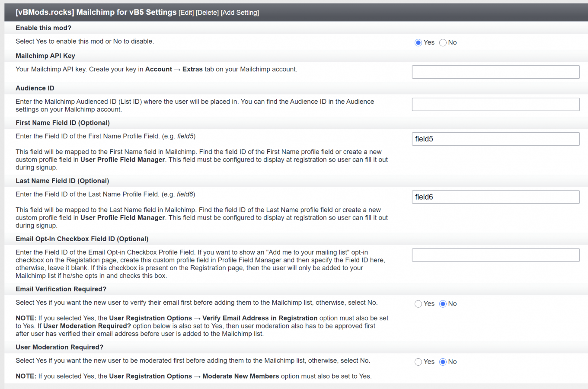Click 'Select Yes to enable this mod' description
Image resolution: width=588 pixels, height=389 pixels.
pyautogui.click(x=85, y=41)
